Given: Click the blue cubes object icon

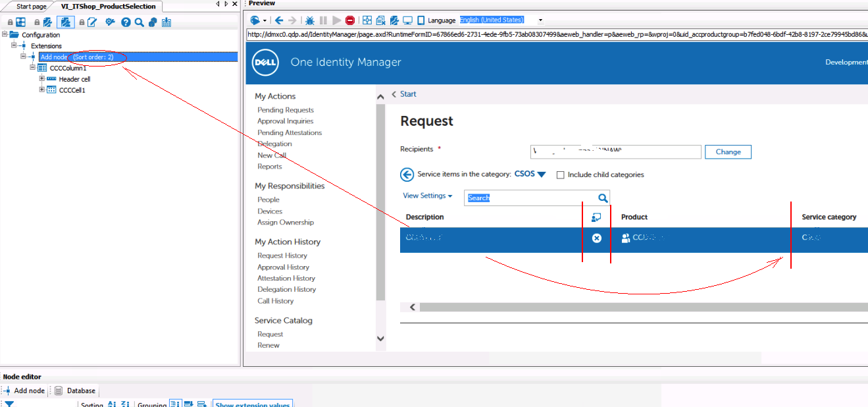Looking at the screenshot, I should (x=153, y=22).
